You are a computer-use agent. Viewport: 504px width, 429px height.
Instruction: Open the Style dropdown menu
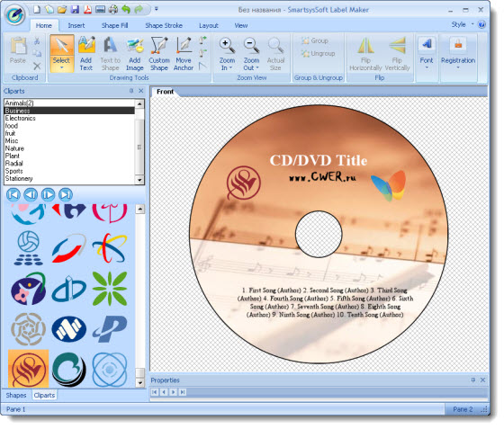[x=462, y=24]
